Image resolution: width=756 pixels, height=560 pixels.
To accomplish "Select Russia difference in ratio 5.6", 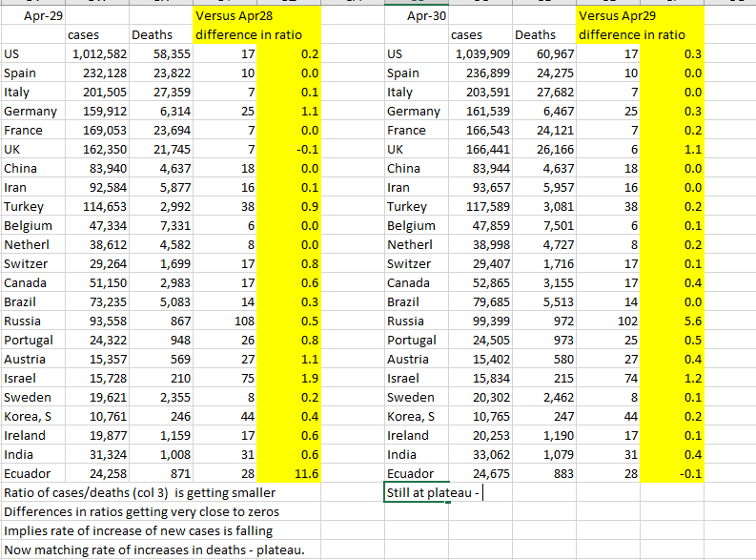I will click(672, 321).
